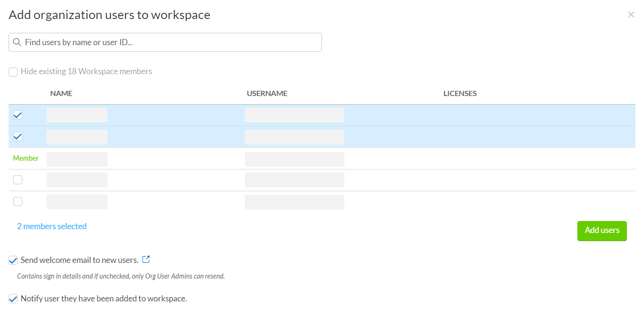Sort by the USERNAME column header
Screen dimensions: 644x319
(267, 93)
